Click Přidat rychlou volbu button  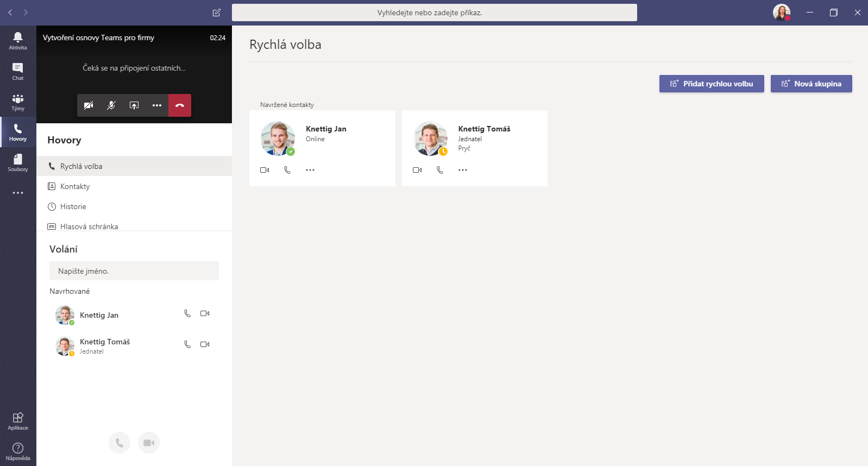712,84
